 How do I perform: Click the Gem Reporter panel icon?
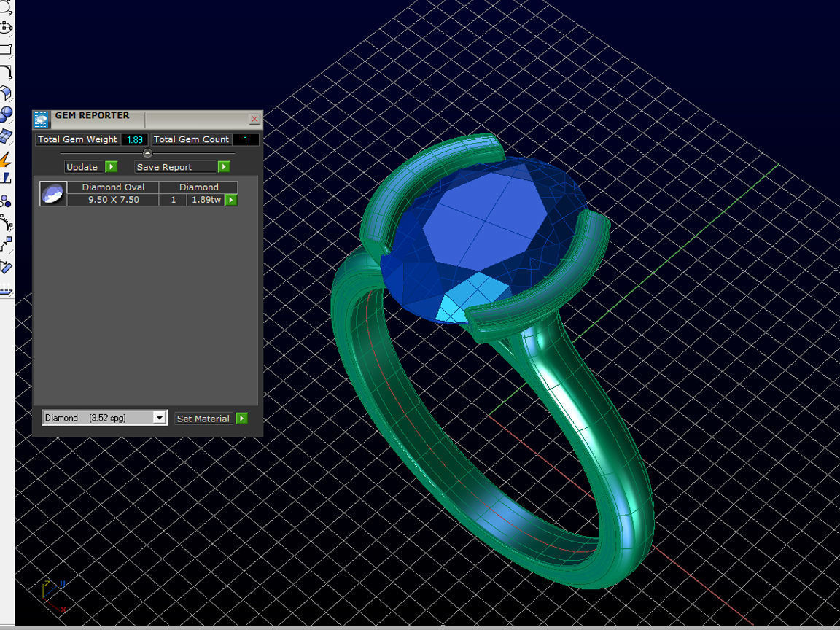(x=42, y=120)
